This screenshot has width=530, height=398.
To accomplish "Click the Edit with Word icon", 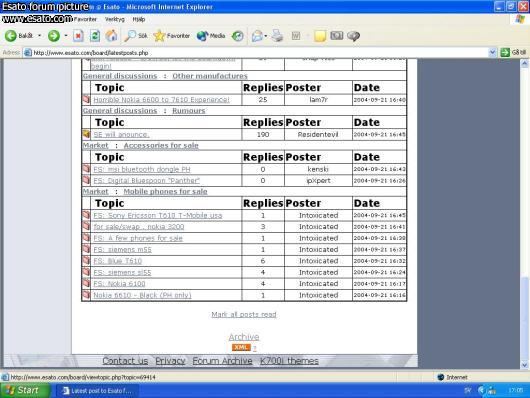I will (296, 36).
